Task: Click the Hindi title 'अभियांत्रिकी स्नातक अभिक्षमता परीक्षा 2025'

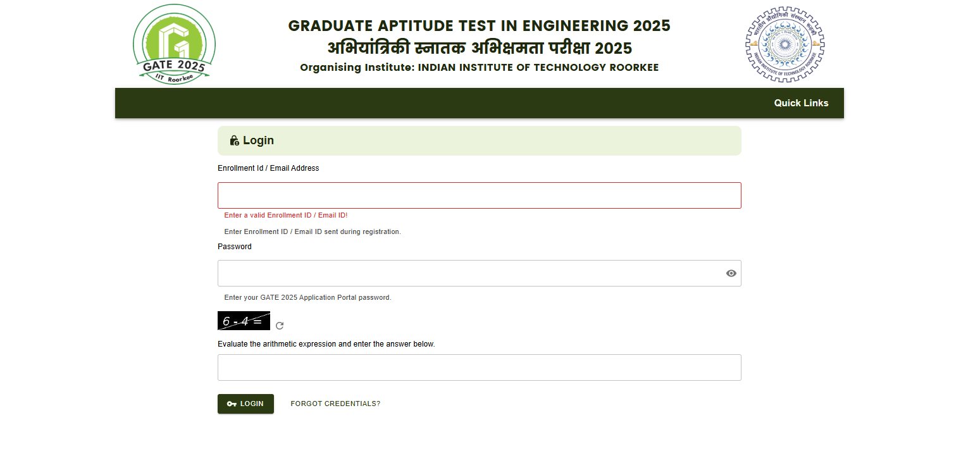Action: (x=480, y=48)
